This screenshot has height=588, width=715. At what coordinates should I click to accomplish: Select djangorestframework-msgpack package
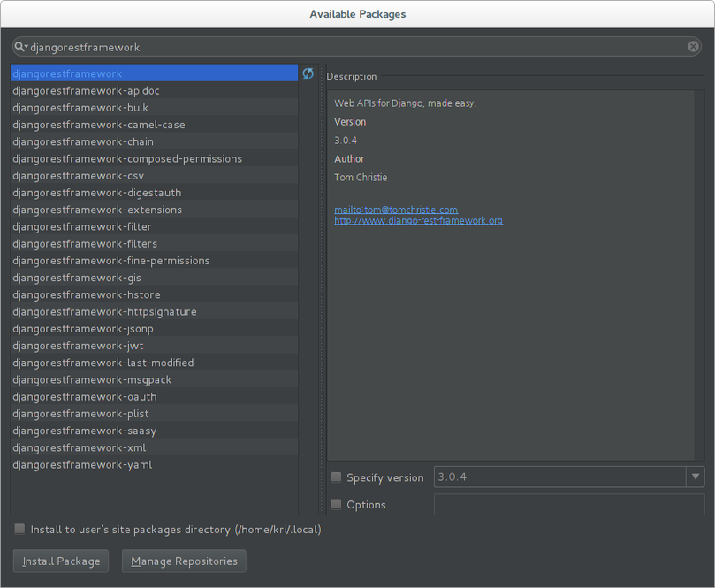(154, 379)
